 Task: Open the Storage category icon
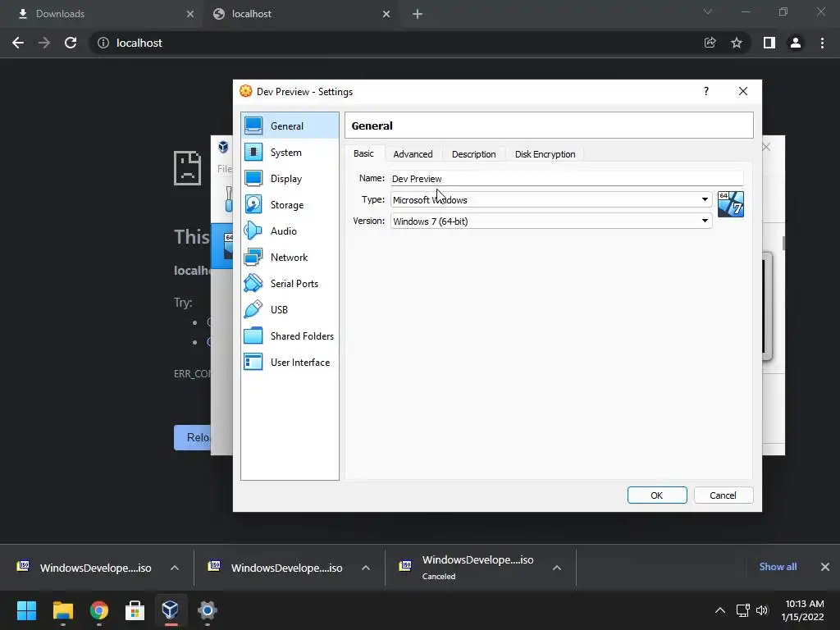coord(253,204)
